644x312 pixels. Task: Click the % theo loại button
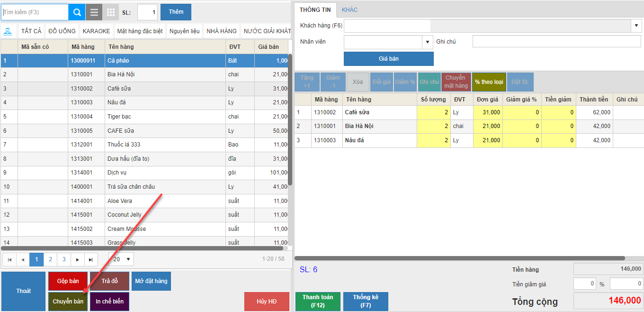click(489, 82)
